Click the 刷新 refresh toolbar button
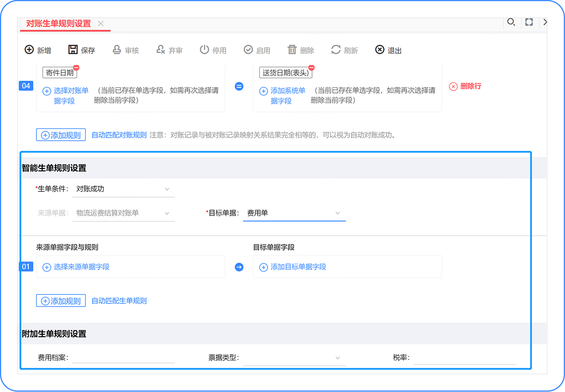The image size is (565, 392). coord(345,50)
